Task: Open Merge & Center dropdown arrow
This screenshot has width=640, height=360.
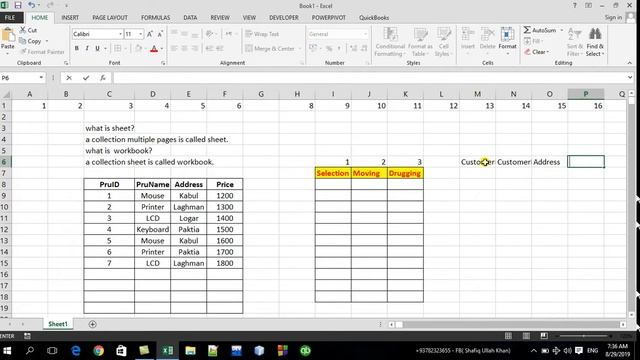Action: [300, 49]
